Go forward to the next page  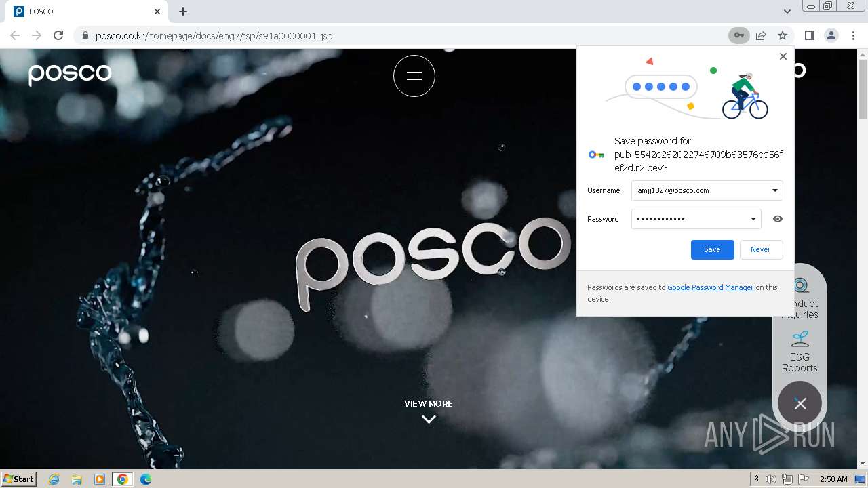point(37,35)
